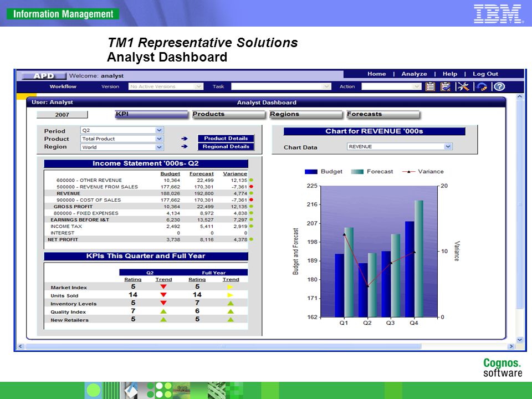Click Home in the top menu
The width and height of the screenshot is (532, 399).
click(x=377, y=74)
